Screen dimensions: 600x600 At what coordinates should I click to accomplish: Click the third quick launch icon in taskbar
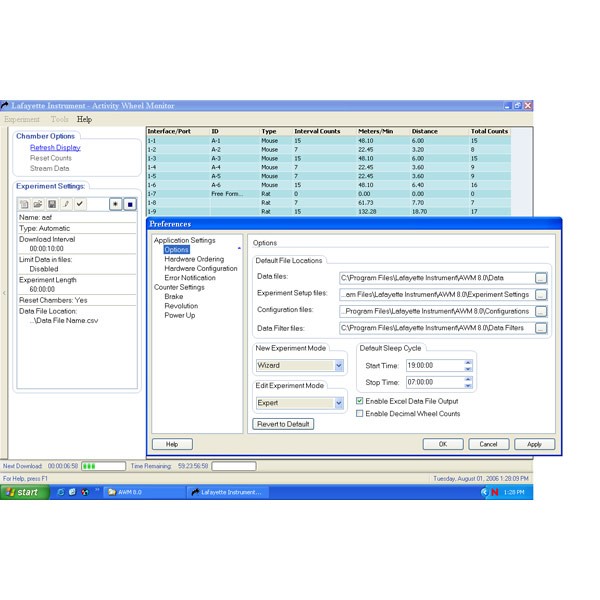85,492
